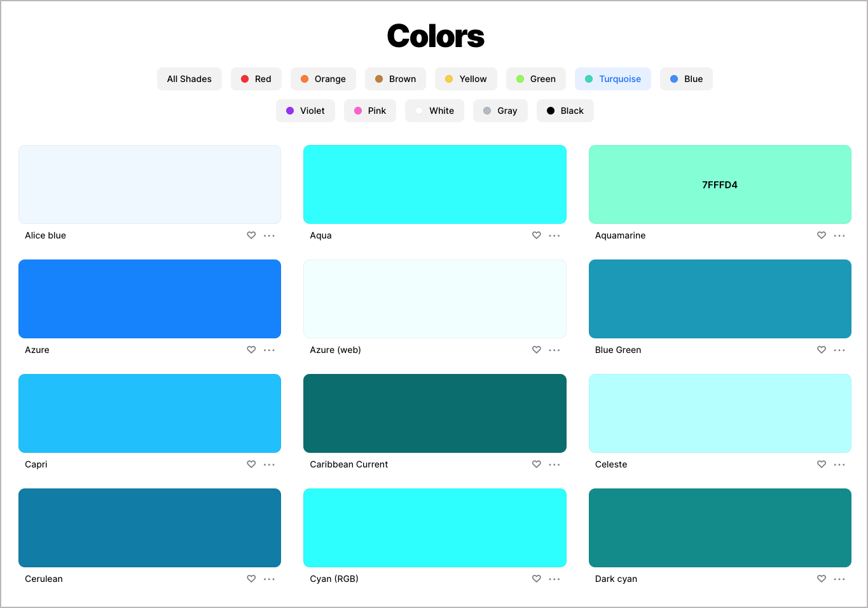Screen dimensions: 868x608
Task: Click the Black filter button
Action: (x=565, y=111)
